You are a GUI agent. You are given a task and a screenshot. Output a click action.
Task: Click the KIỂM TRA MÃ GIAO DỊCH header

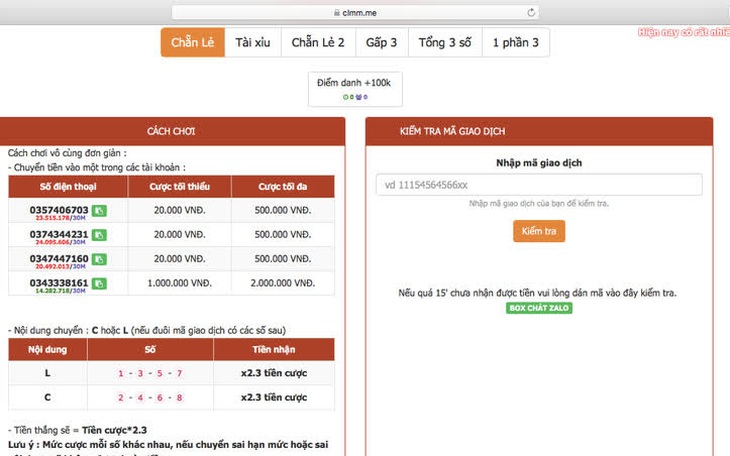coord(539,131)
